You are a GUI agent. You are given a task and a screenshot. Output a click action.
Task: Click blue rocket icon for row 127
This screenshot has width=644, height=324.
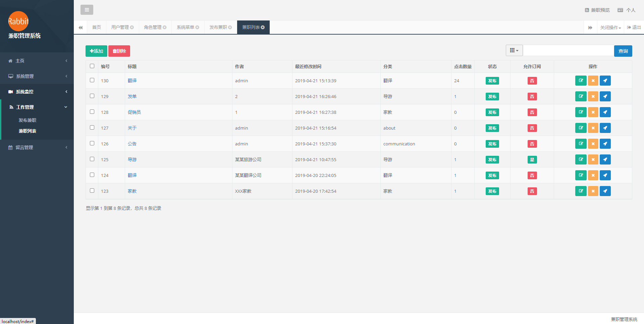click(x=605, y=128)
